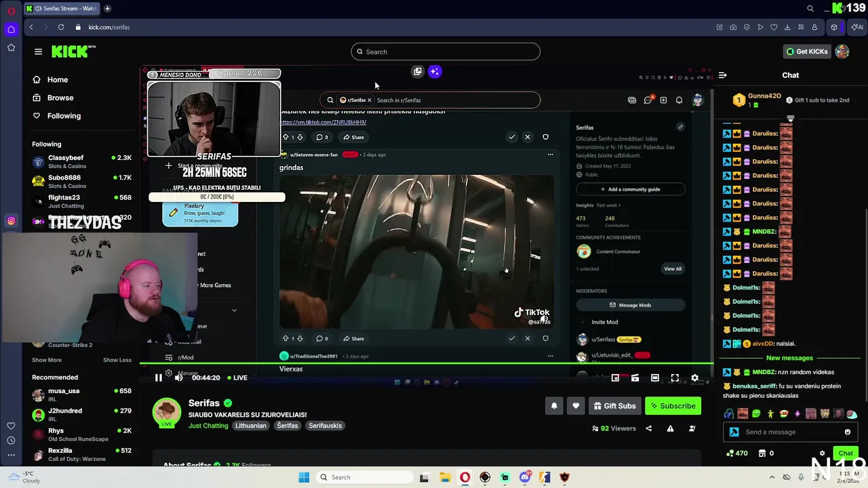868x488 pixels.
Task: Open the heart bookmark icon in the address bar
Action: [774, 27]
